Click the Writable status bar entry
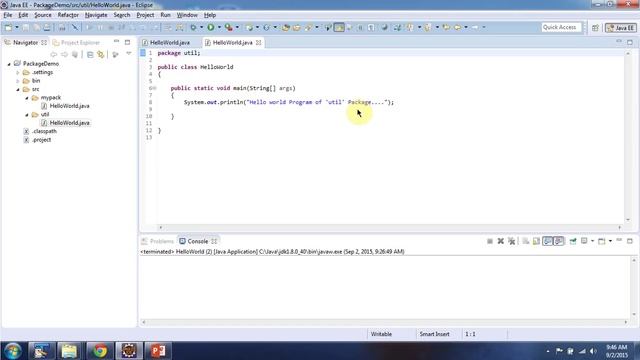Screen dimensions: 640x360 click(381, 334)
